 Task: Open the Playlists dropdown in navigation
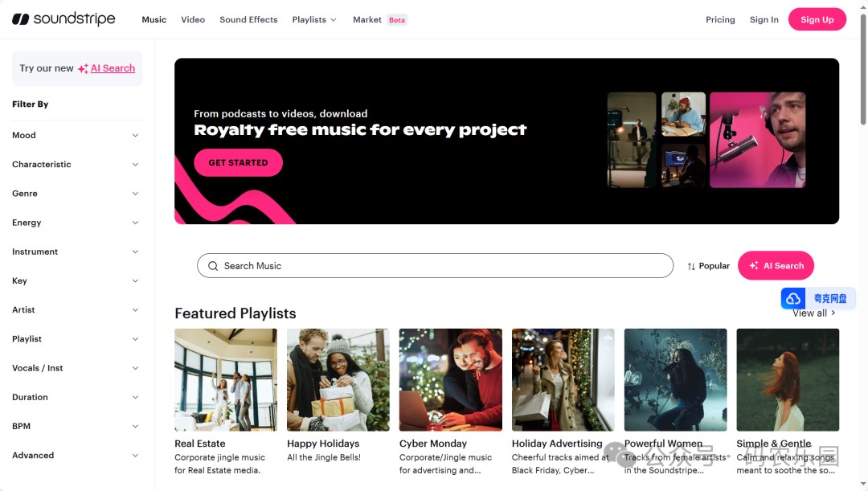click(x=314, y=19)
